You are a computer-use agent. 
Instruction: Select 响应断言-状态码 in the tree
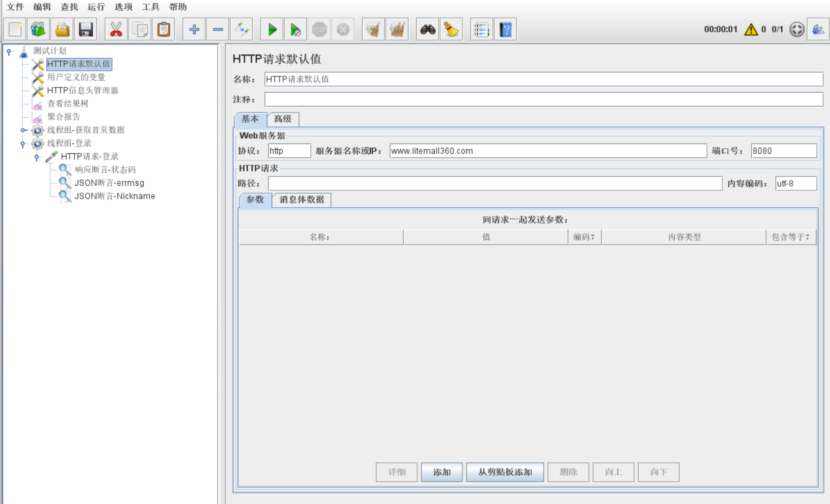pyautogui.click(x=105, y=170)
